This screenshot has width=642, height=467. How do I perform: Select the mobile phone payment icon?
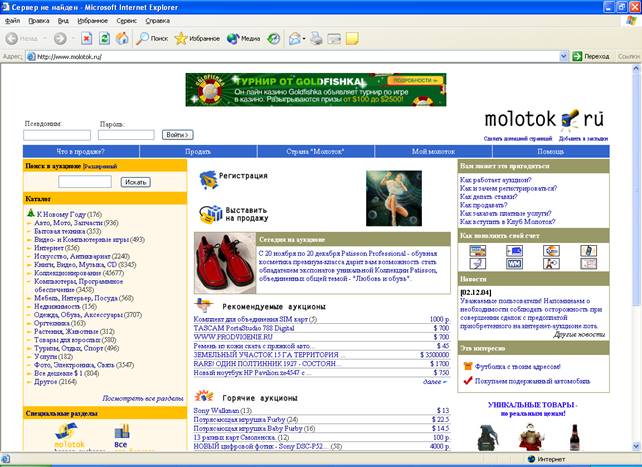[x=588, y=250]
